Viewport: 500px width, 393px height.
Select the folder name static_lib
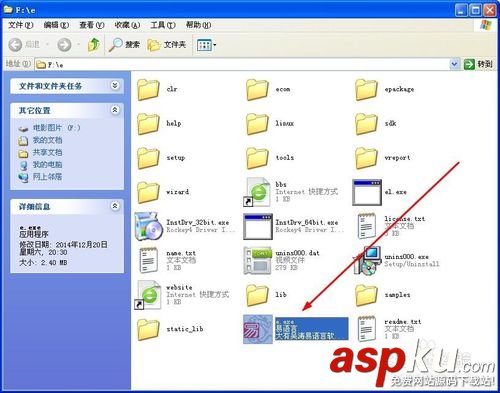click(x=185, y=329)
